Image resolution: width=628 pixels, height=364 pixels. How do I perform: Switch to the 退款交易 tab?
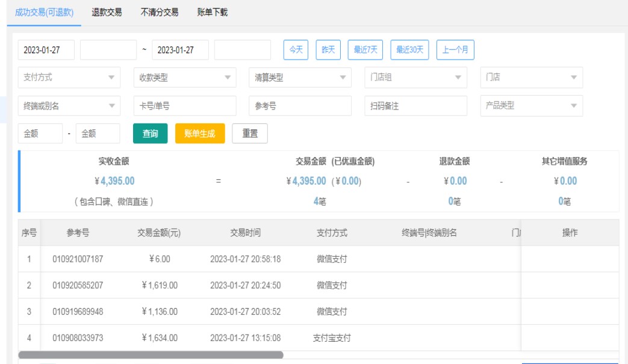pyautogui.click(x=107, y=12)
